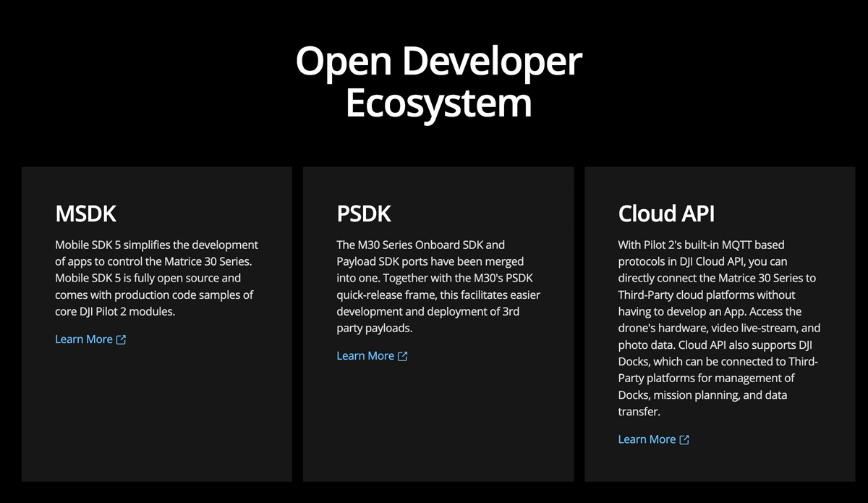Viewport: 868px width, 503px height.
Task: Click the PSDK card heading
Action: point(364,214)
